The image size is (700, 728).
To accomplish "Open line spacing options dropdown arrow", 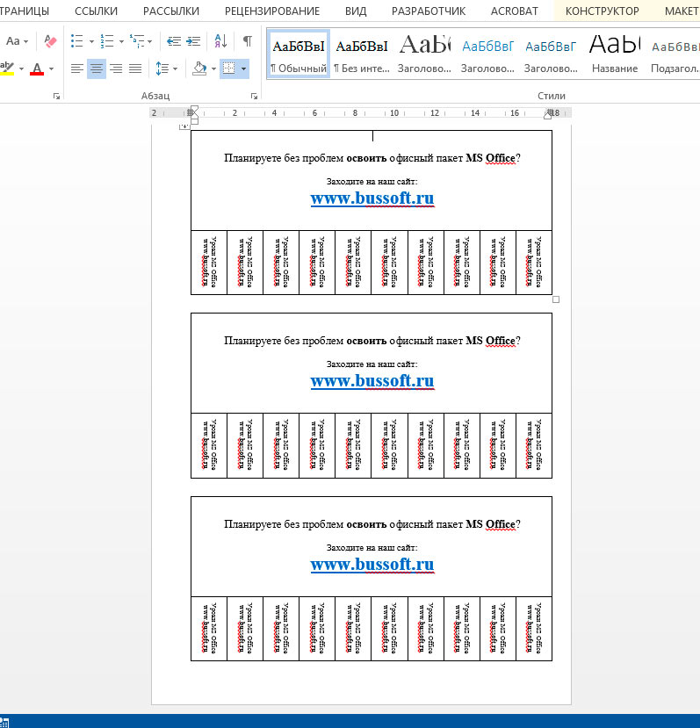I will click(x=175, y=68).
